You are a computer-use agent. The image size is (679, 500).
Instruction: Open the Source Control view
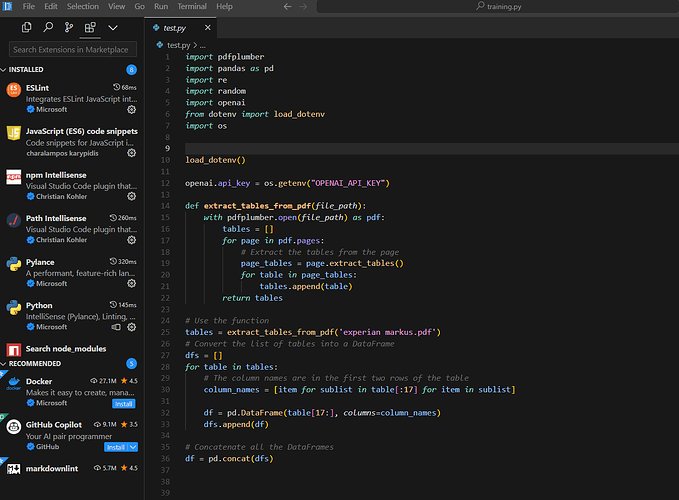coord(69,28)
